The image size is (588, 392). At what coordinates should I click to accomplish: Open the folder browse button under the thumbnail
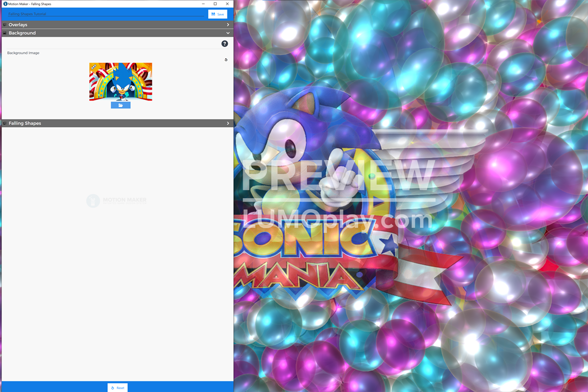(121, 105)
